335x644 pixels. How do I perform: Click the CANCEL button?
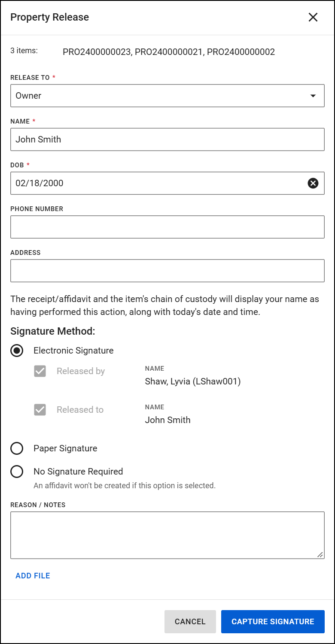190,621
